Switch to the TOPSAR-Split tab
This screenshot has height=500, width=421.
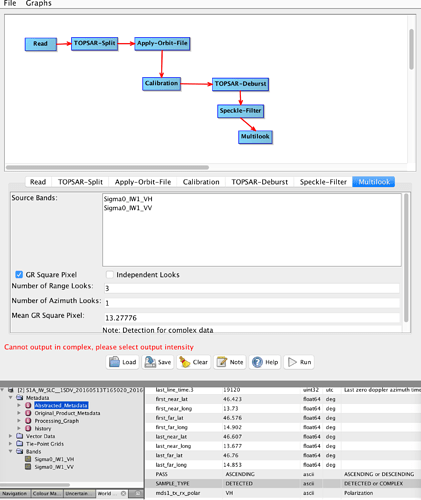click(x=80, y=182)
